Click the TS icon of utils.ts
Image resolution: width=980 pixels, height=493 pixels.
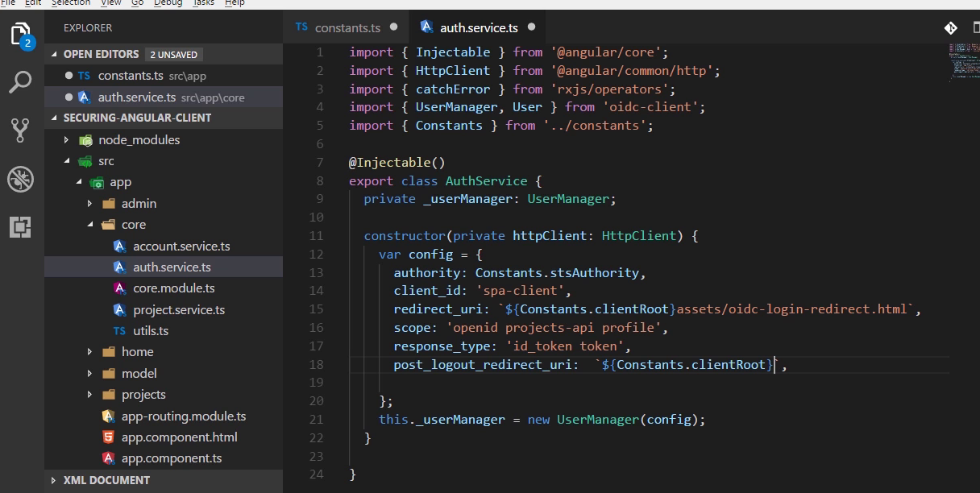coord(119,331)
